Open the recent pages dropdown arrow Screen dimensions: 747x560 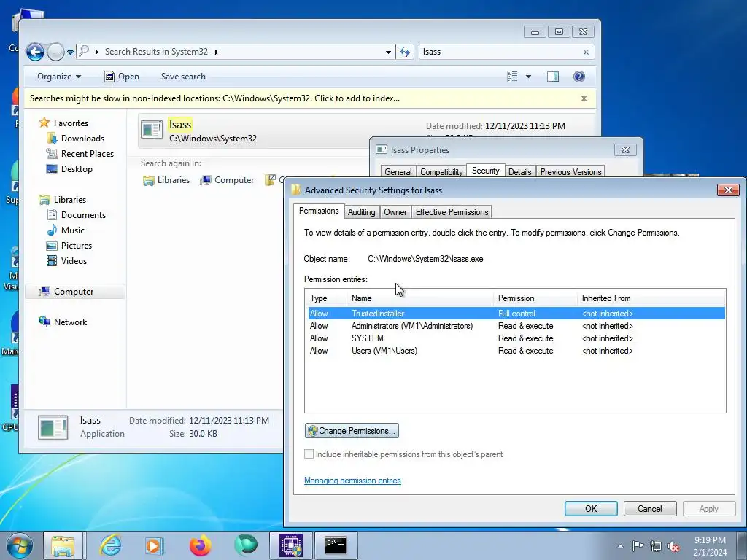point(71,52)
